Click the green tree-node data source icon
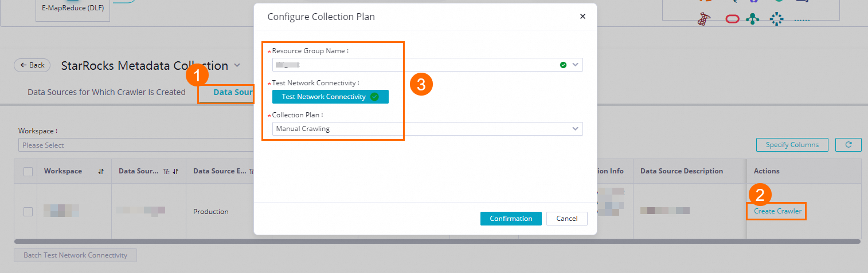 pos(752,19)
